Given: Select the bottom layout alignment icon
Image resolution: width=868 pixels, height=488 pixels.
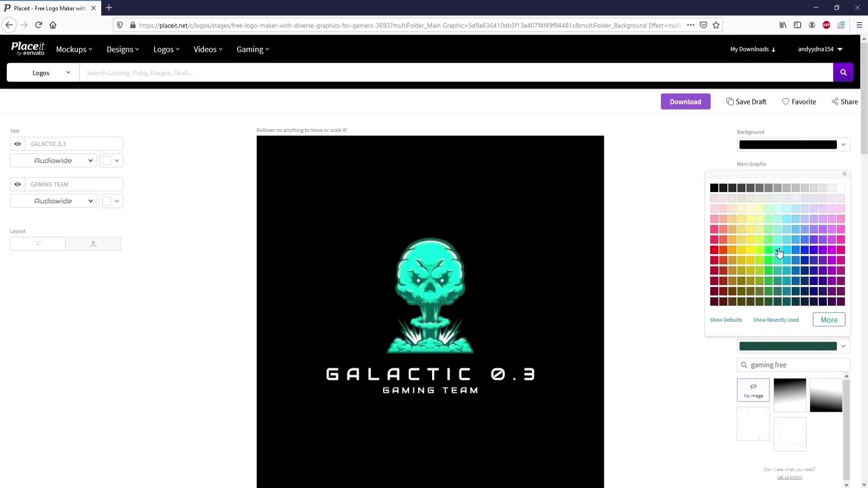Looking at the screenshot, I should coord(93,243).
